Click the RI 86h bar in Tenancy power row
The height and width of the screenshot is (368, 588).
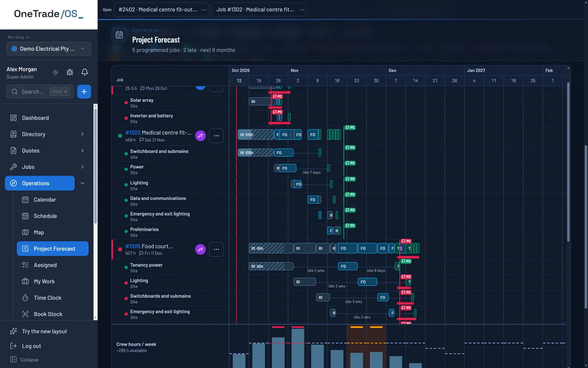(271, 266)
